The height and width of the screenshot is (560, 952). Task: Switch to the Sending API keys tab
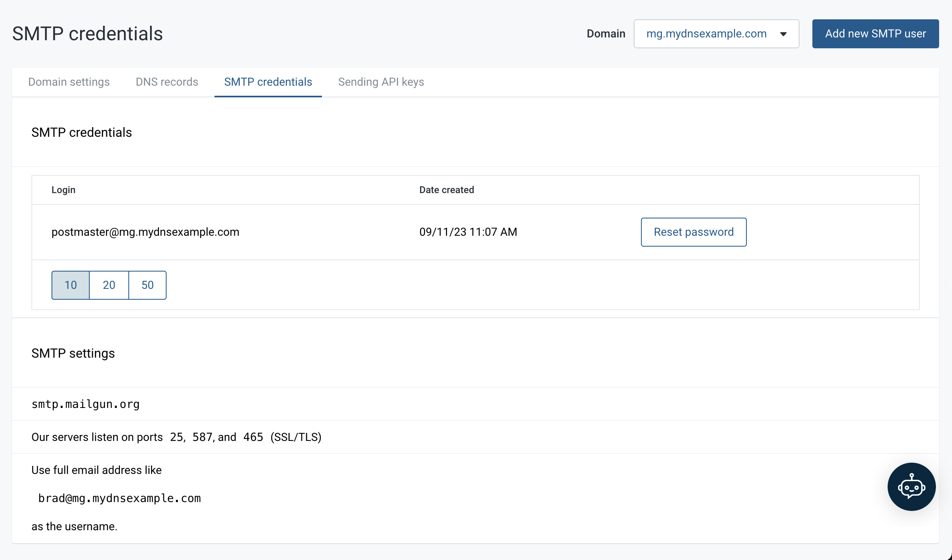tap(381, 82)
